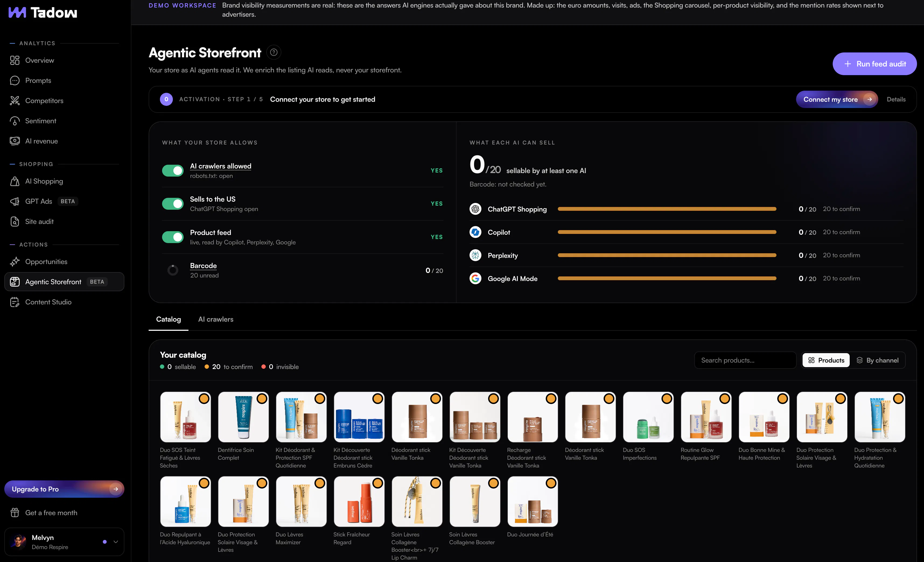Switch to the Catalog tab
This screenshot has width=924, height=562.
coord(168,319)
